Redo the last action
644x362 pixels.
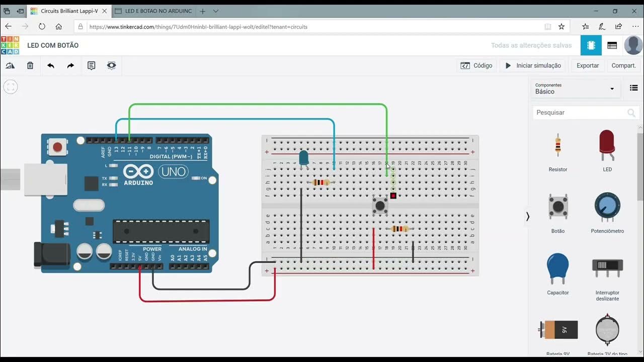click(x=70, y=65)
